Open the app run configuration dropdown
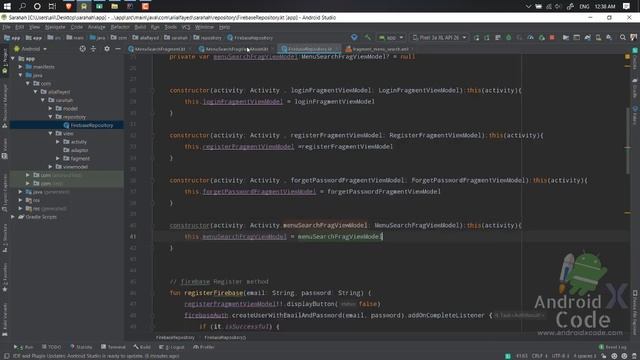Viewport: 640px width, 360px height. [391, 38]
